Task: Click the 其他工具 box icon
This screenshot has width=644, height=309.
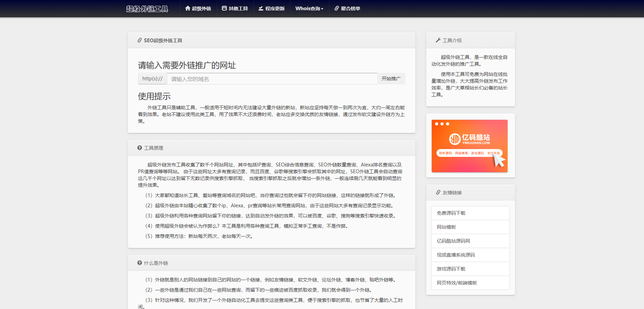Action: coord(224,8)
